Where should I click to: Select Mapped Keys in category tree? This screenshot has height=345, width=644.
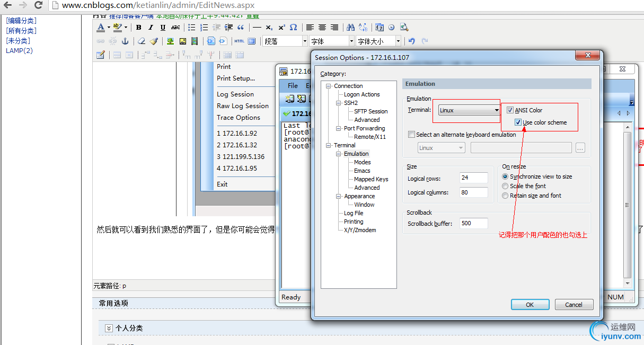click(371, 179)
